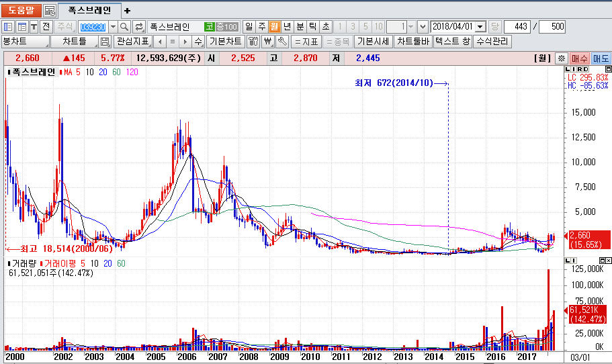Click the 수식관리 button
This screenshot has width=612, height=364.
point(492,42)
